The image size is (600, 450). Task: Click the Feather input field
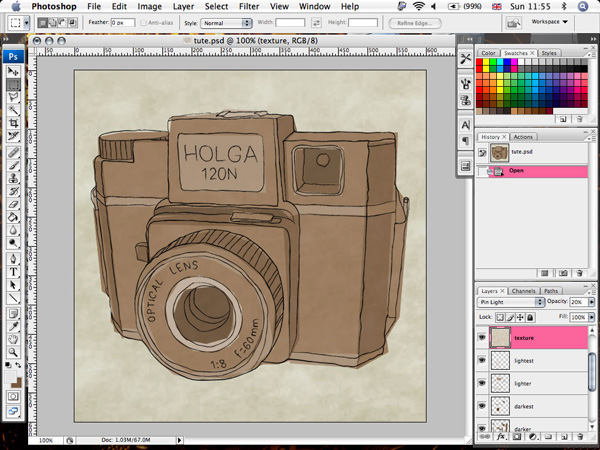(123, 23)
